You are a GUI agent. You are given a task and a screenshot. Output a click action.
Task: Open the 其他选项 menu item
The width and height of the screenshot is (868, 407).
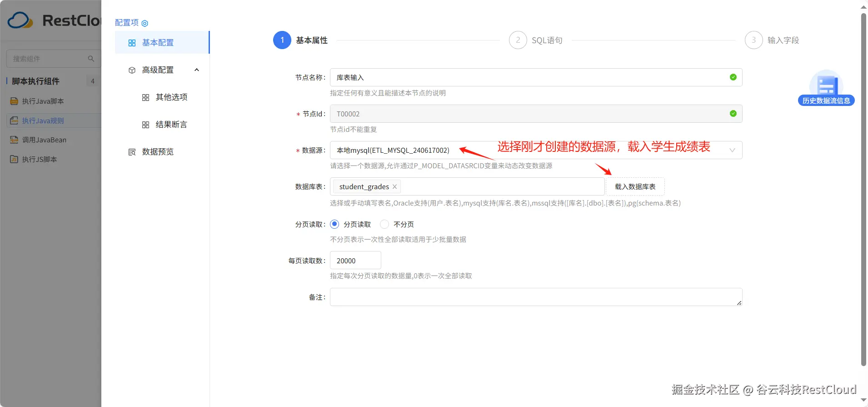coord(171,97)
